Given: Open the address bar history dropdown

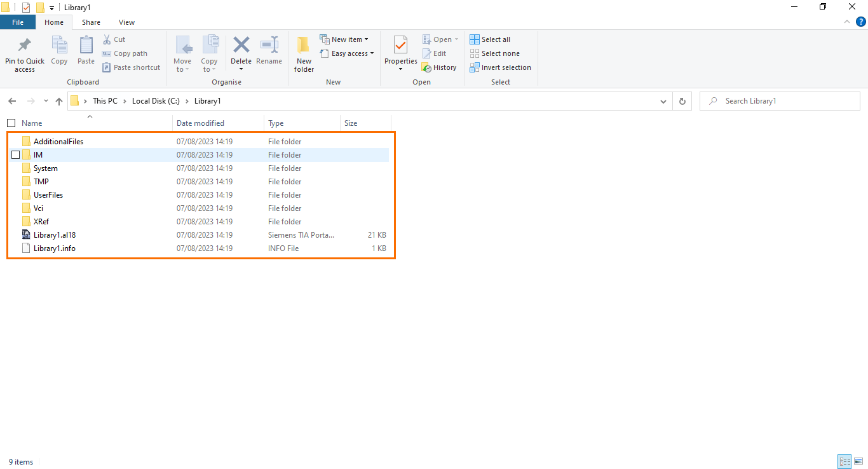Looking at the screenshot, I should click(x=663, y=101).
